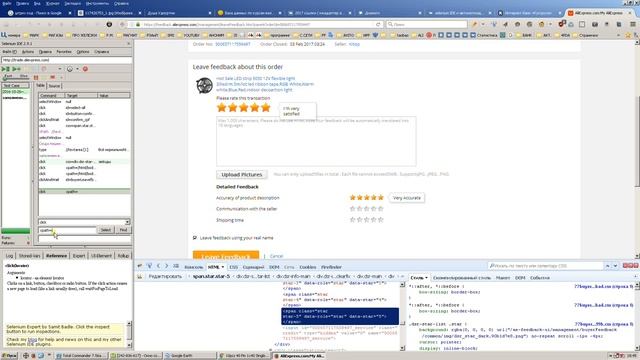
Task: Click the Firebug bug icon at panel left
Action: [140, 266]
